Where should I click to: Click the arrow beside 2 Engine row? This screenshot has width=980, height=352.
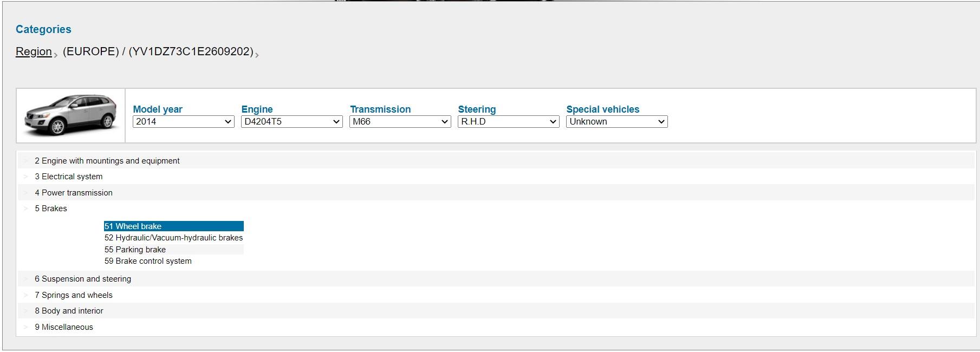[x=25, y=161]
